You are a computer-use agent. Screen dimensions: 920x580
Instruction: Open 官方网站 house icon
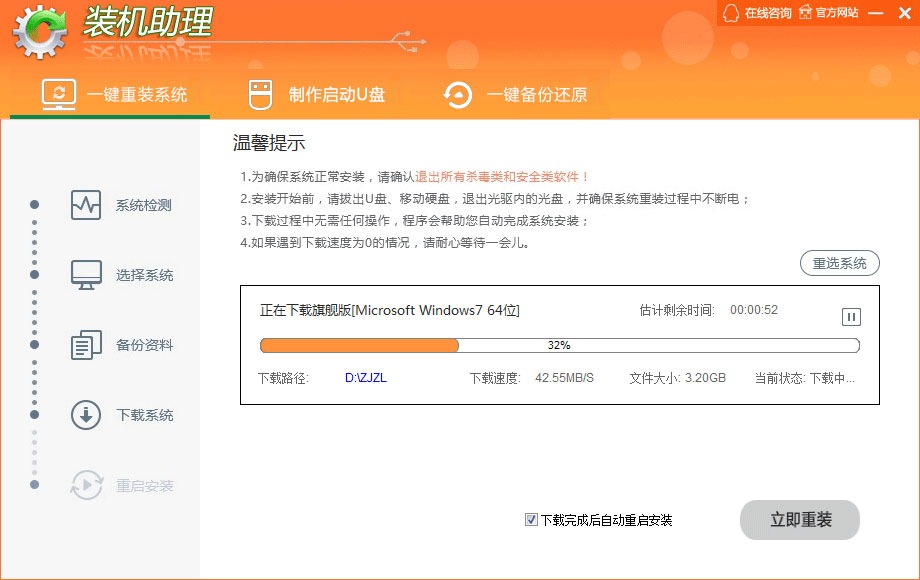[804, 13]
